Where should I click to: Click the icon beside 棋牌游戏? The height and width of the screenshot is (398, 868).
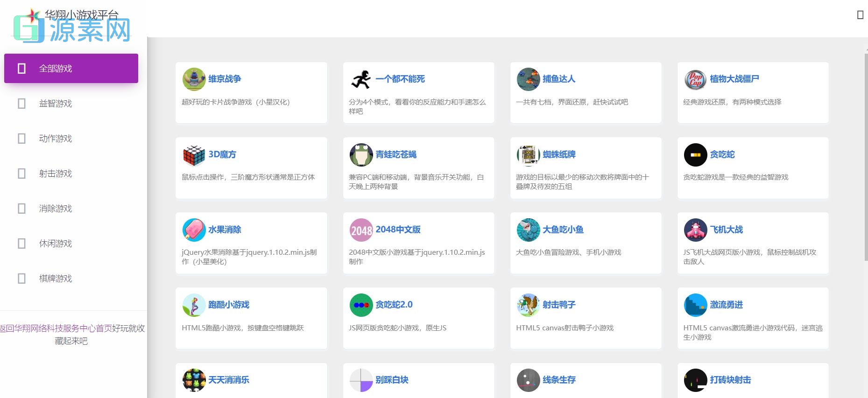[21, 279]
